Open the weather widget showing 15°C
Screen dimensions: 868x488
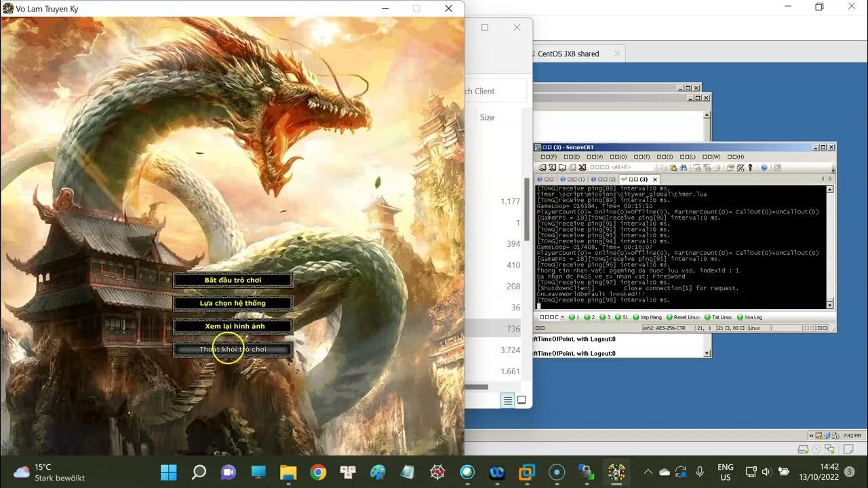tap(50, 472)
